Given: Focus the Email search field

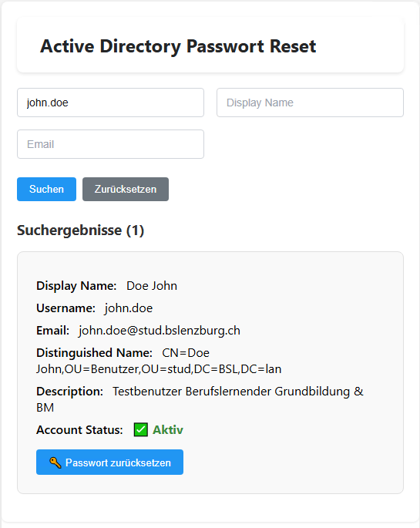Looking at the screenshot, I should click(110, 144).
